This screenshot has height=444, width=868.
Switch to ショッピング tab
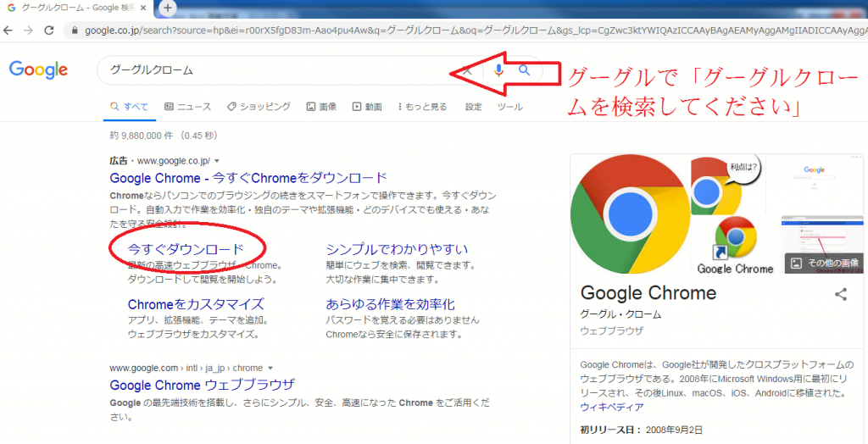[259, 107]
